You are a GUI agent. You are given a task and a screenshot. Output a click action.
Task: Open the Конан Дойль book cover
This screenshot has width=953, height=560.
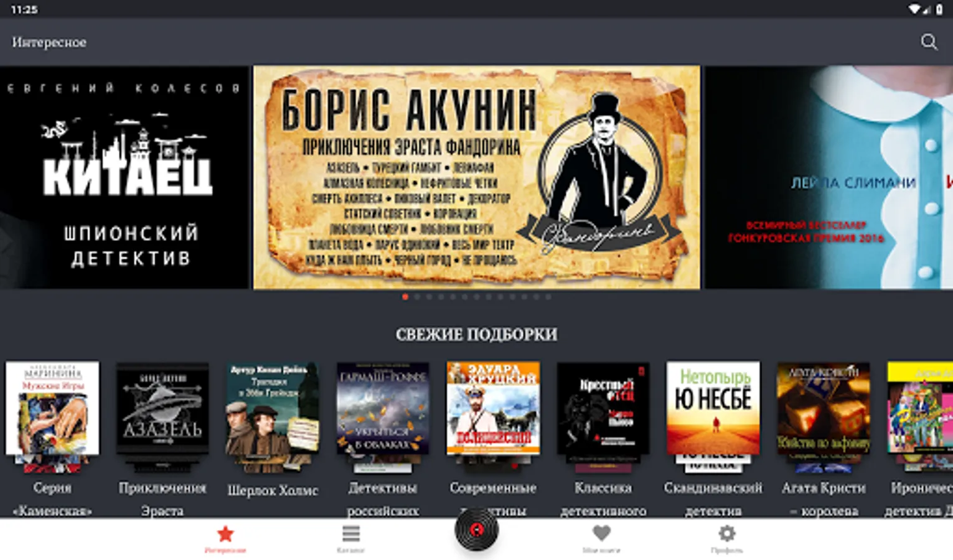coord(273,408)
